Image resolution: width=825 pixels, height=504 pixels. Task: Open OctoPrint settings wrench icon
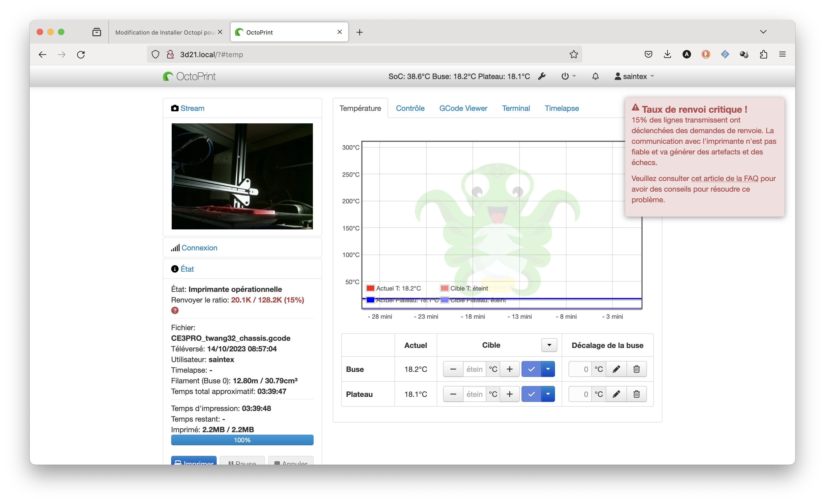click(x=541, y=76)
